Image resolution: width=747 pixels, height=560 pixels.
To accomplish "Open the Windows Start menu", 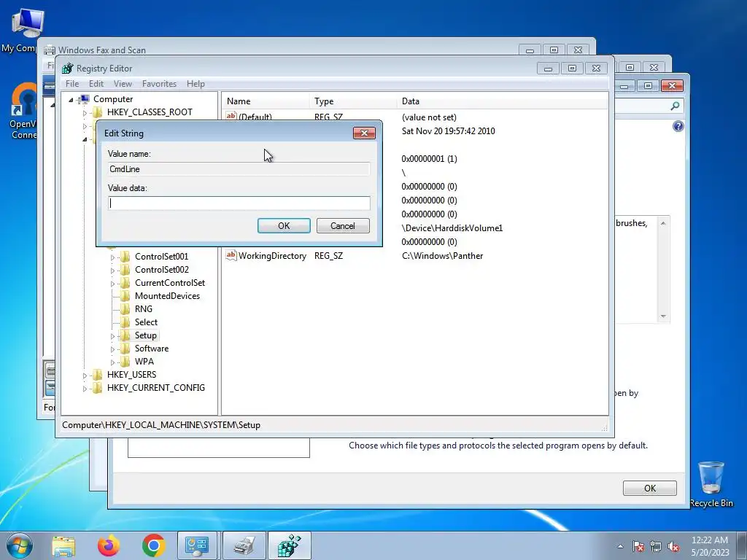I will click(20, 545).
